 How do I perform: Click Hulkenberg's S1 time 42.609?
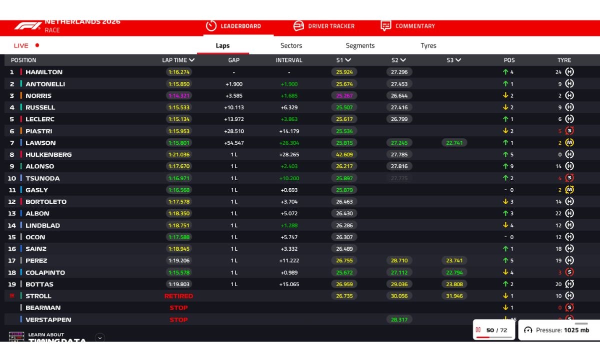point(344,154)
